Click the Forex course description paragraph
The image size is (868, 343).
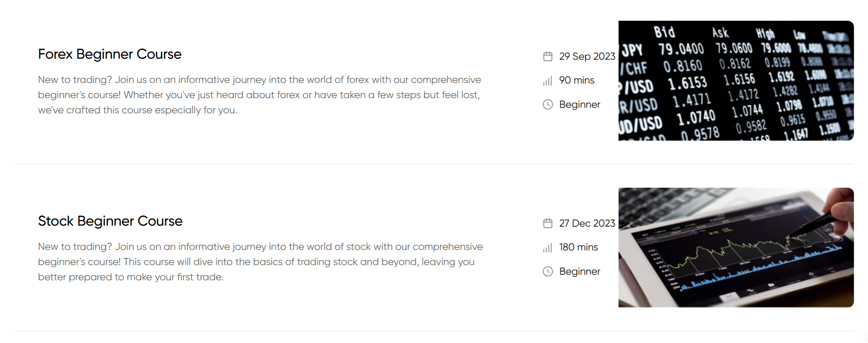(260, 95)
